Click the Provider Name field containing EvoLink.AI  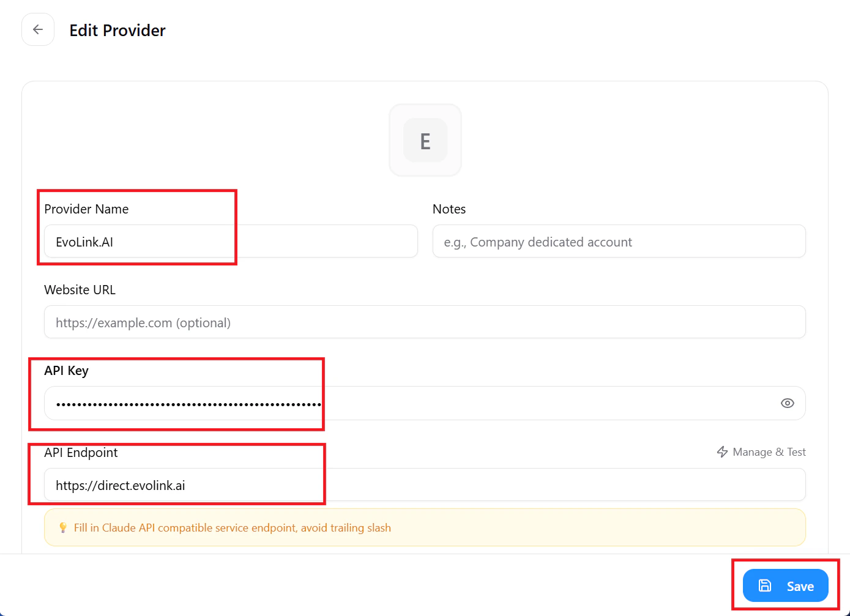point(231,241)
